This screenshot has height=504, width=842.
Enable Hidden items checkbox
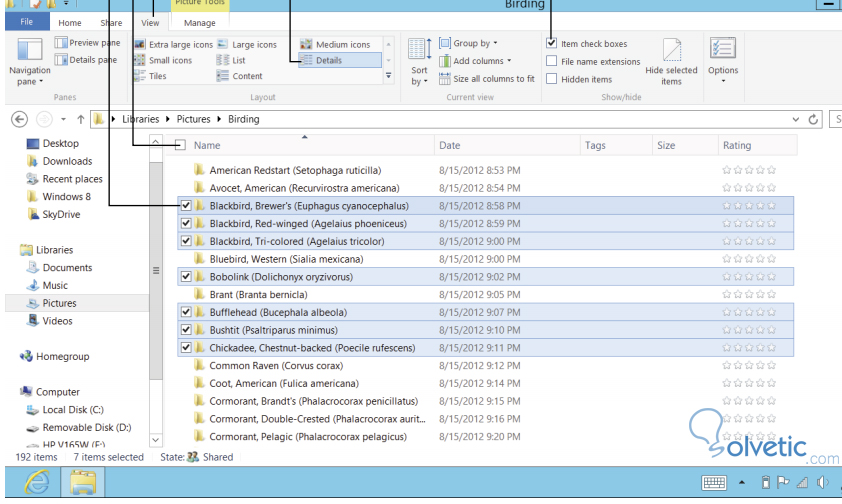click(x=551, y=78)
